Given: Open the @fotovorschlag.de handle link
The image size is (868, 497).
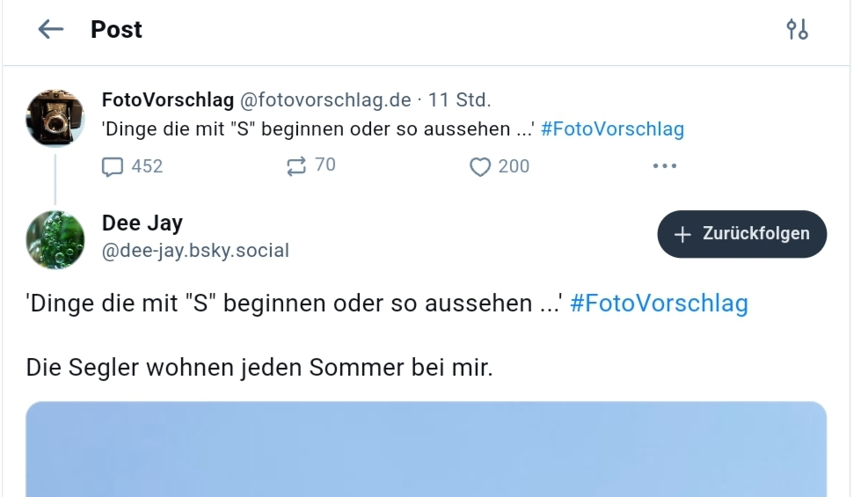Looking at the screenshot, I should tap(325, 99).
